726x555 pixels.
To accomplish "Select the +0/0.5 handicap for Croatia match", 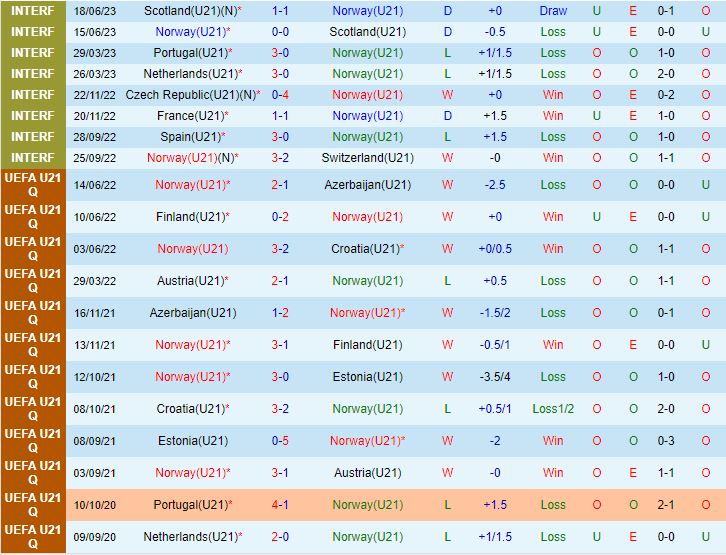I will (494, 249).
